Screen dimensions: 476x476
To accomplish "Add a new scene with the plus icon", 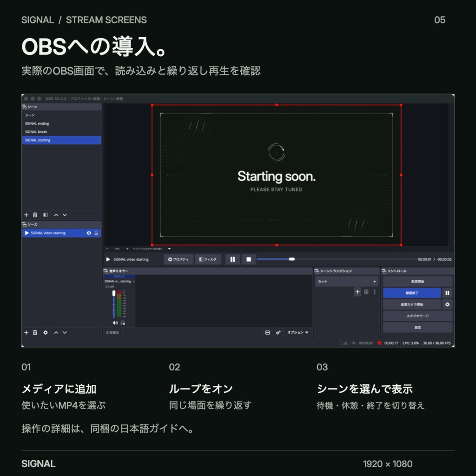I will (x=26, y=215).
